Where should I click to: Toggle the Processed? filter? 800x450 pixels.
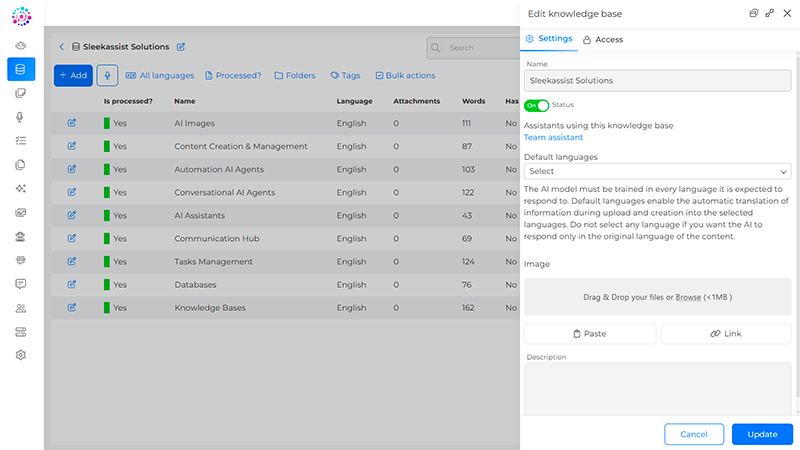tap(233, 75)
